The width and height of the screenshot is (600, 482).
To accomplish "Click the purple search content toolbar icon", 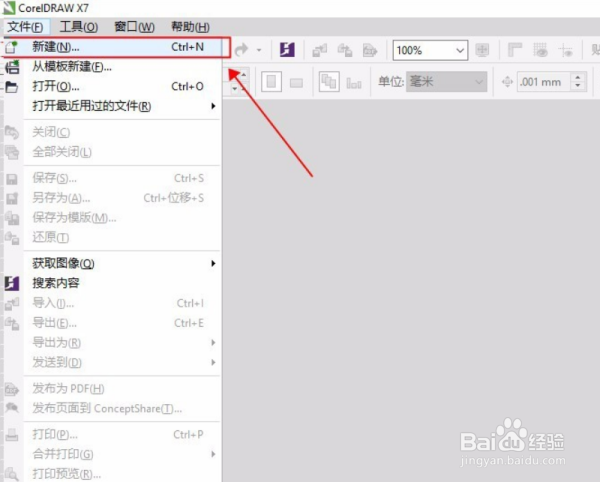I will tap(287, 50).
